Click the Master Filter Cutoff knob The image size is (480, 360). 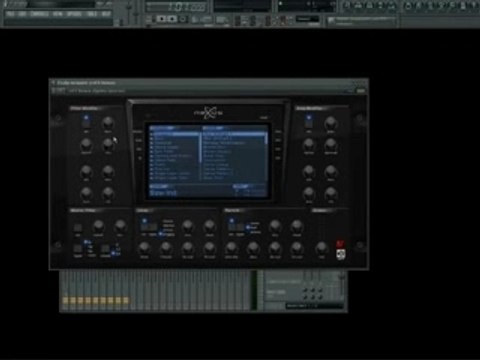[98, 226]
